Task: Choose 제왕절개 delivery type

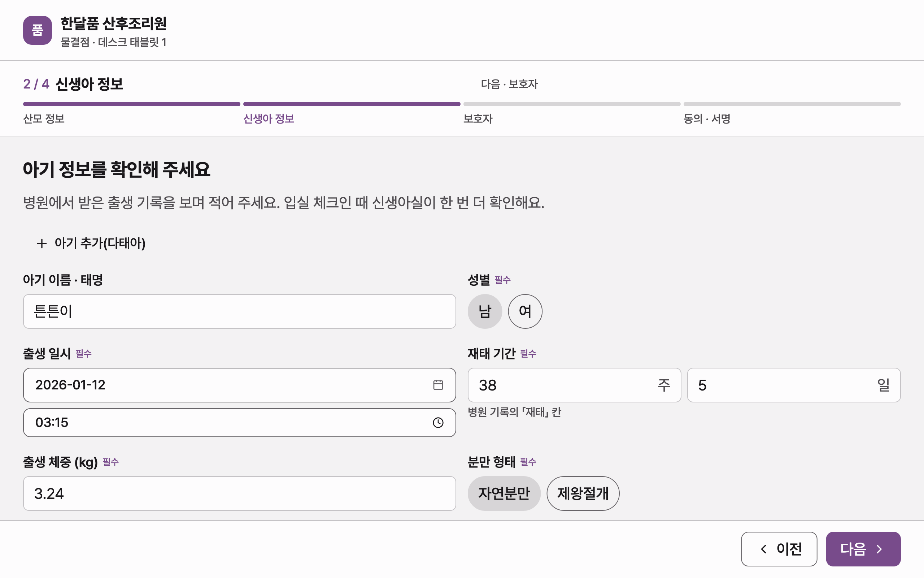Action: click(583, 493)
